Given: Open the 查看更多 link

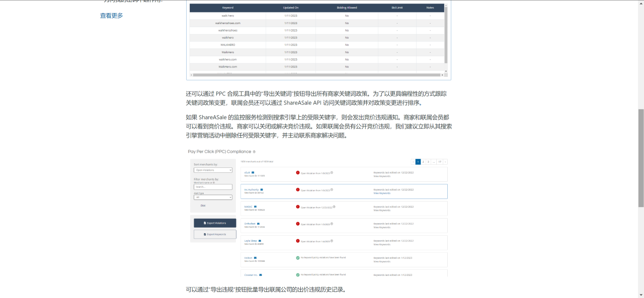Looking at the screenshot, I should click(111, 16).
